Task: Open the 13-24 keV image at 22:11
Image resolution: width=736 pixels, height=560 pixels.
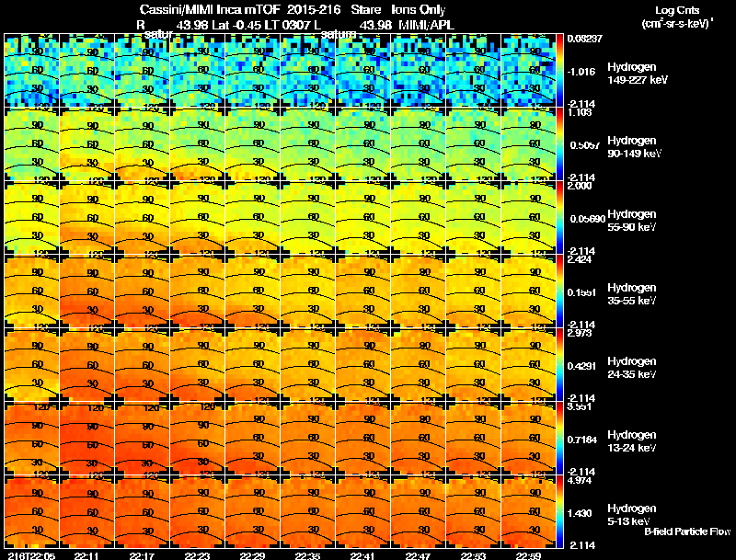Action: pyautogui.click(x=86, y=439)
